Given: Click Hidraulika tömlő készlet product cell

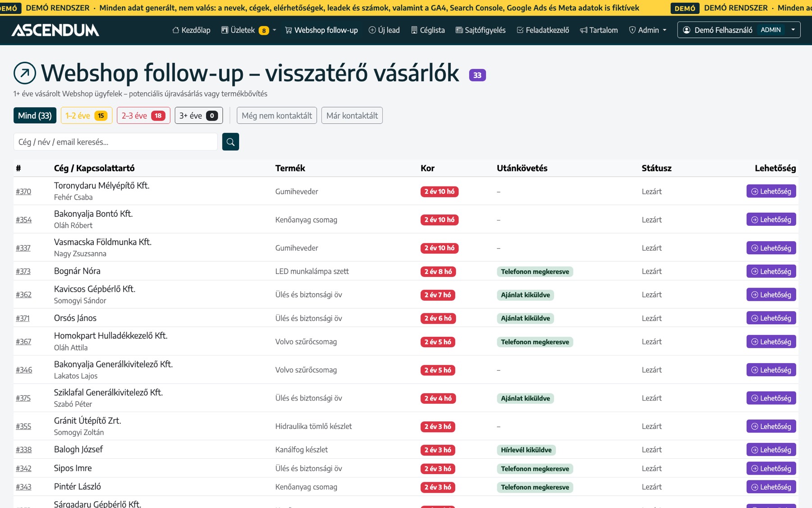Looking at the screenshot, I should pos(314,426).
